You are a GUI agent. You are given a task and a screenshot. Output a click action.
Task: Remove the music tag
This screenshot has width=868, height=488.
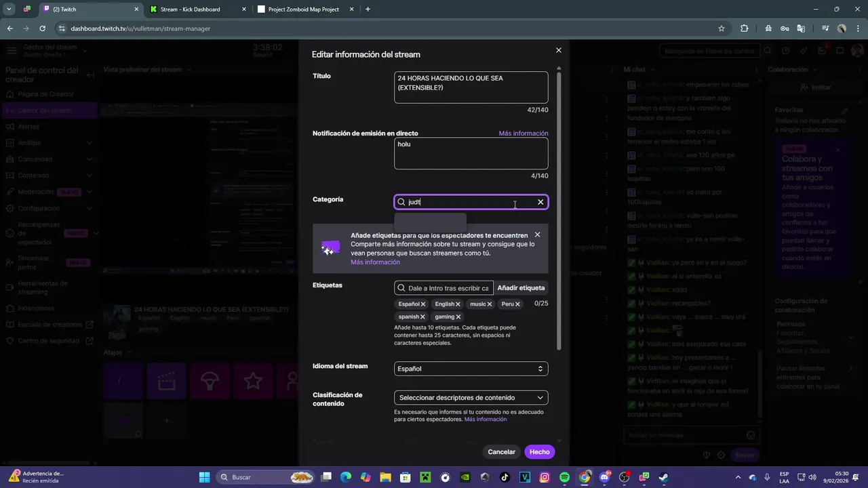coord(490,304)
